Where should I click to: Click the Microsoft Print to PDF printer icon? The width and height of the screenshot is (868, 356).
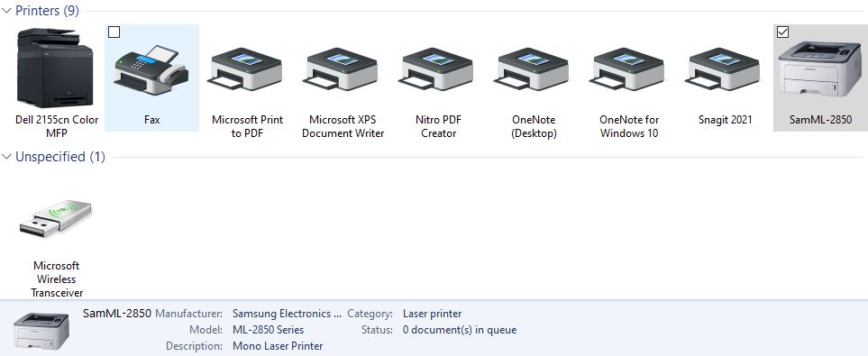click(247, 69)
